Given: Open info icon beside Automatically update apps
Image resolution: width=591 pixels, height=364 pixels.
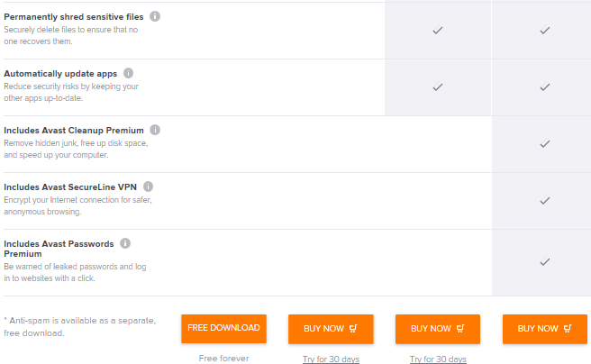Looking at the screenshot, I should (129, 73).
